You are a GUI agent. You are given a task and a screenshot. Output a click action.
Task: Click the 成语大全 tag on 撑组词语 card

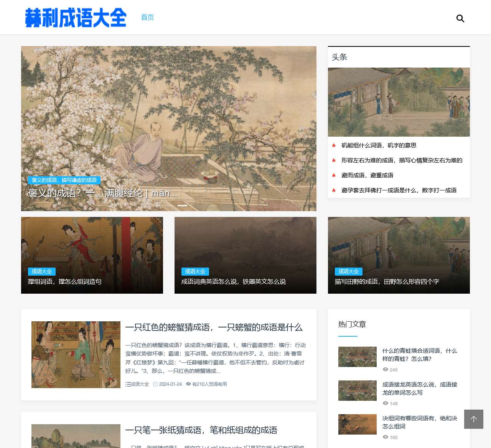pyautogui.click(x=42, y=271)
